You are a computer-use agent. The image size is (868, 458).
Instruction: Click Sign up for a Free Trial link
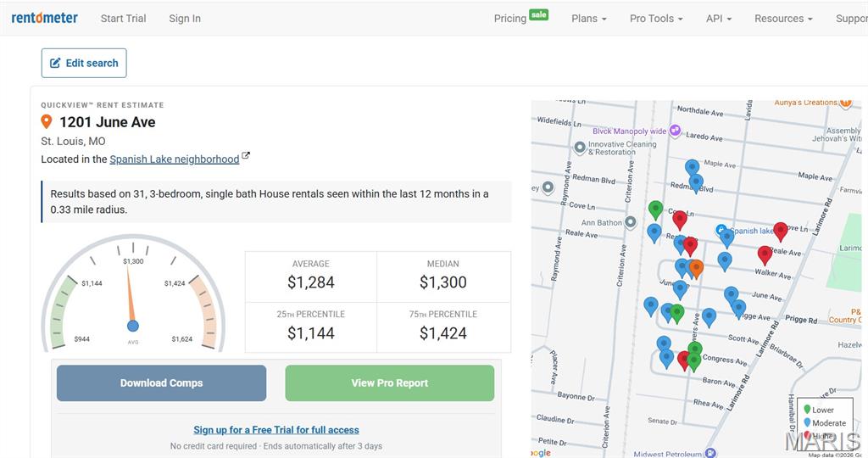point(276,430)
